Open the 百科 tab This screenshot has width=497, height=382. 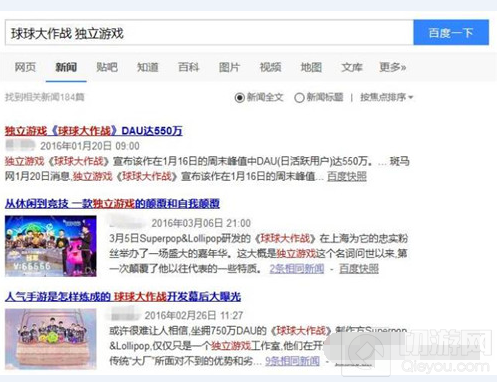[189, 67]
